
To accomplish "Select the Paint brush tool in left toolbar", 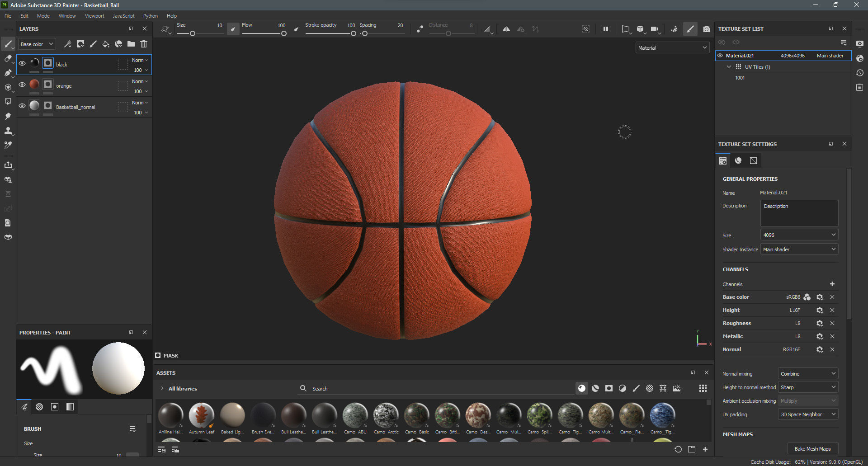I will pos(8,44).
